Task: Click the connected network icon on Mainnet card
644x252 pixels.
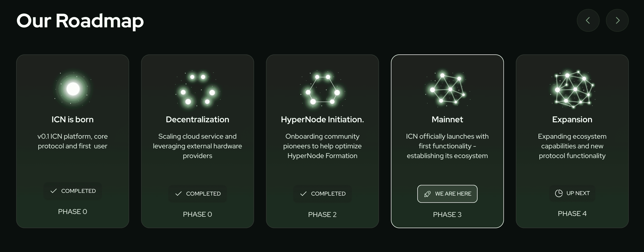Action: coord(447,89)
